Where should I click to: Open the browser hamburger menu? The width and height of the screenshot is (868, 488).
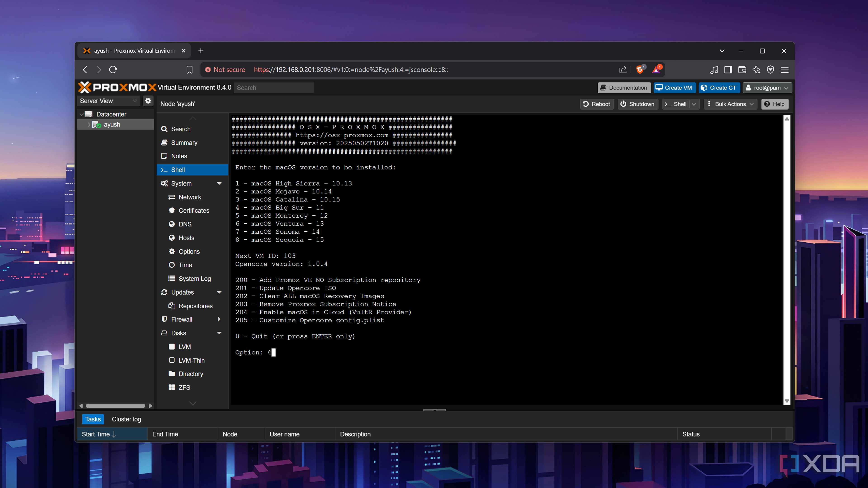[784, 70]
